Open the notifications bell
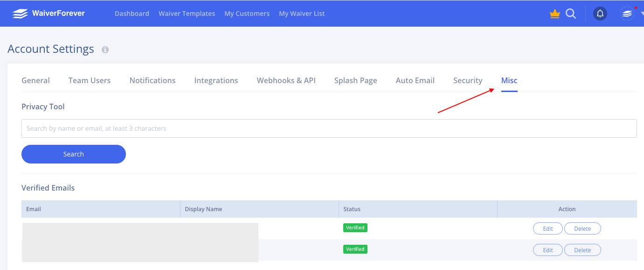The width and height of the screenshot is (644, 270). point(600,14)
